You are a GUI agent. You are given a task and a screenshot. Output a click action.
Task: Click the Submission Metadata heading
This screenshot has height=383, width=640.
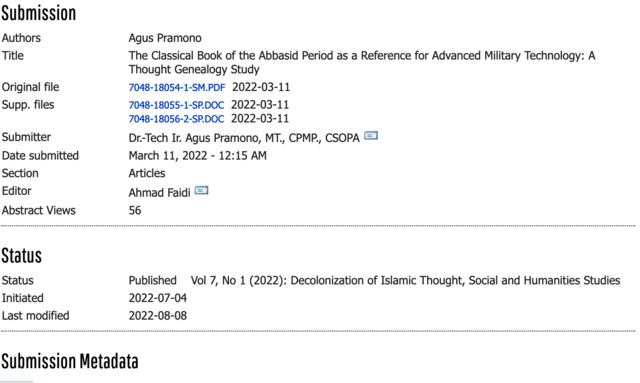click(x=70, y=361)
